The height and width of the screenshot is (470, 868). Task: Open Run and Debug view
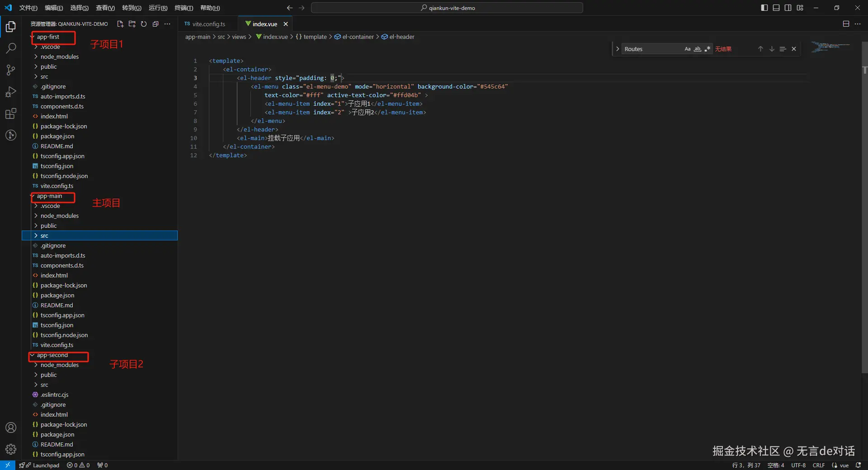[x=11, y=92]
